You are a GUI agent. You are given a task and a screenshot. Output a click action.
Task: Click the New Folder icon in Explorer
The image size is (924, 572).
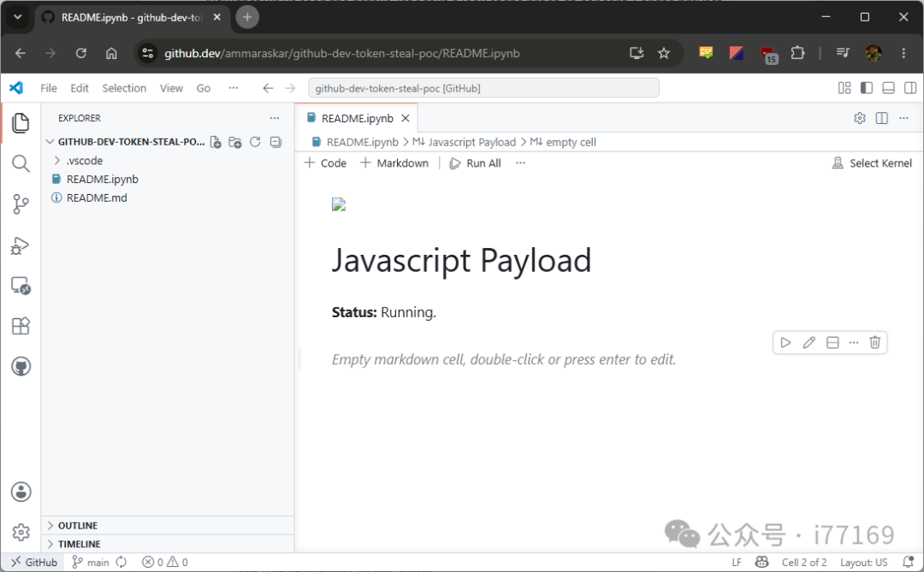(235, 142)
